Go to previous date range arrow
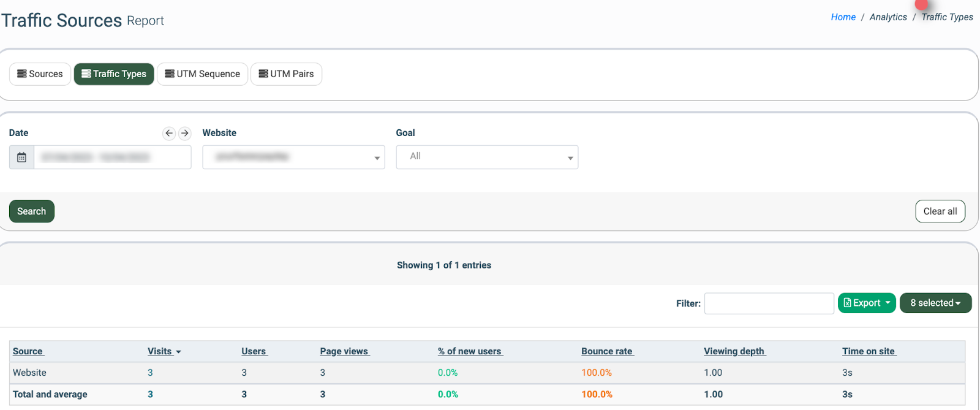Image resolution: width=980 pixels, height=410 pixels. [169, 133]
